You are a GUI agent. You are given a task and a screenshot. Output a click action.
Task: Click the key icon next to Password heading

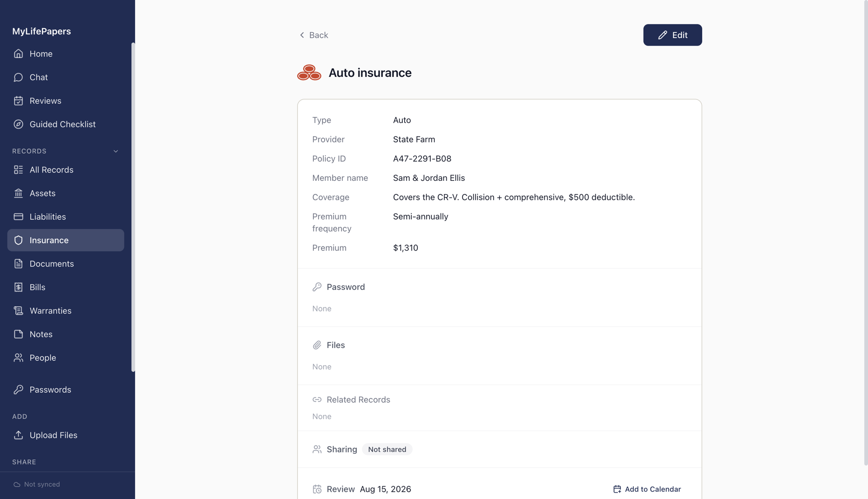click(317, 287)
